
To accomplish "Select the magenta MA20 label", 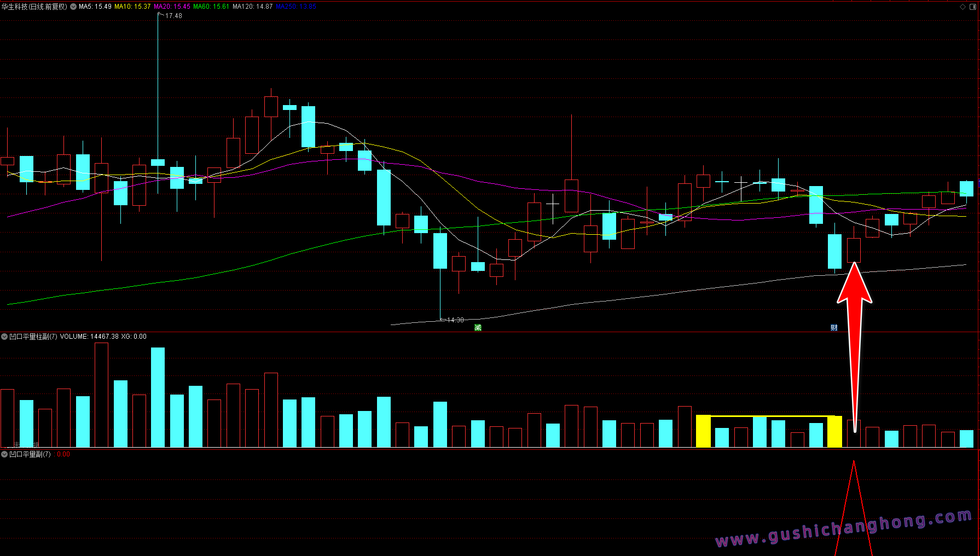I will (x=172, y=7).
